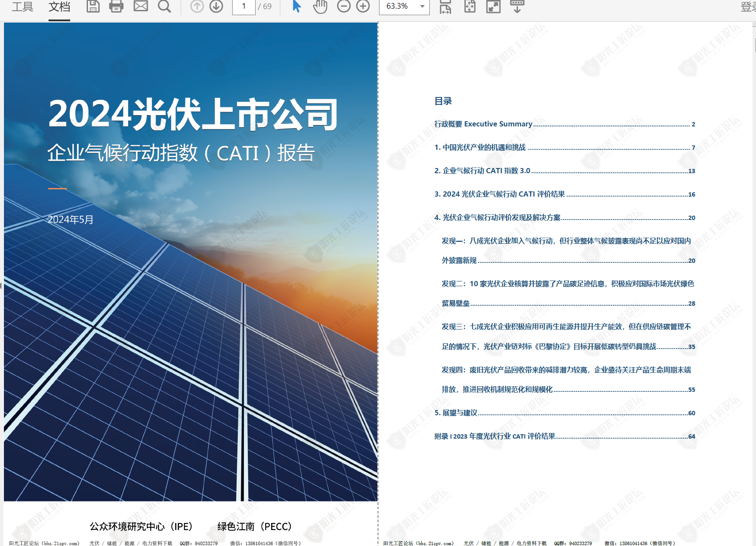Open TOC entry 3. 2024 光伏企业气候行动 CATI 评价结果
Viewport: 756px width, 546px height.
tap(565, 194)
